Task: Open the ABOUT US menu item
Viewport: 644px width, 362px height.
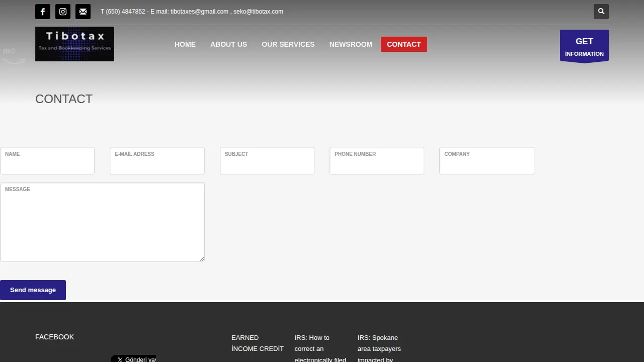Action: 228,44
